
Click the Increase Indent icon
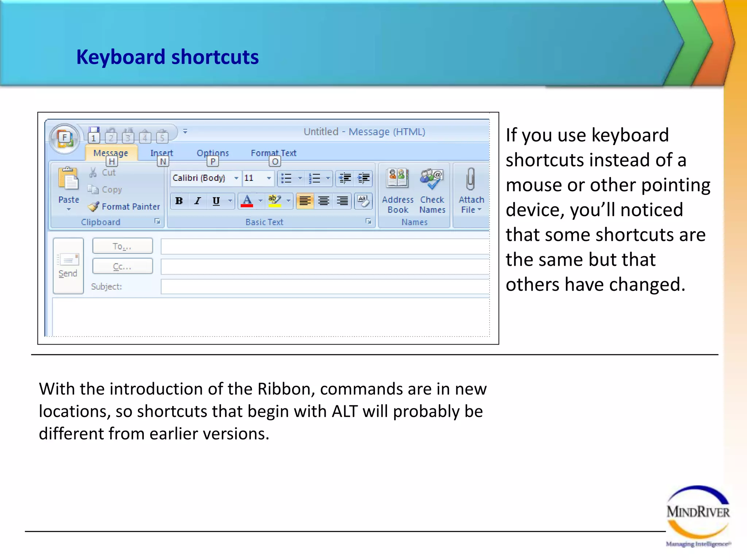pyautogui.click(x=364, y=178)
